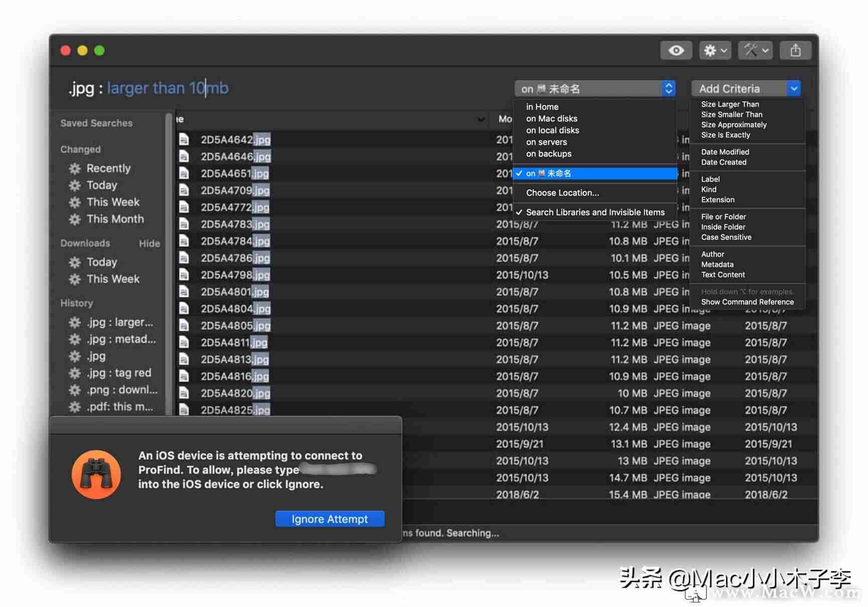Click file icon of 2D5A4783.jpg
The image size is (868, 607).
[x=184, y=224]
